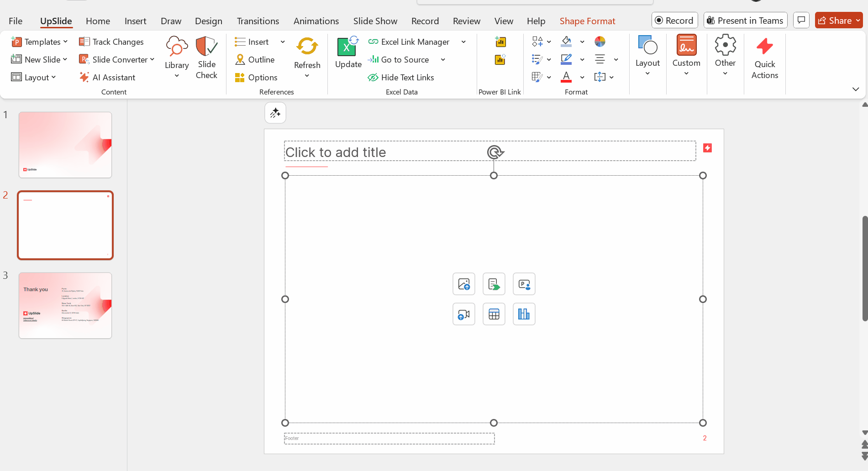Toggle Hide Text Links
The image size is (868, 471).
[x=401, y=78]
